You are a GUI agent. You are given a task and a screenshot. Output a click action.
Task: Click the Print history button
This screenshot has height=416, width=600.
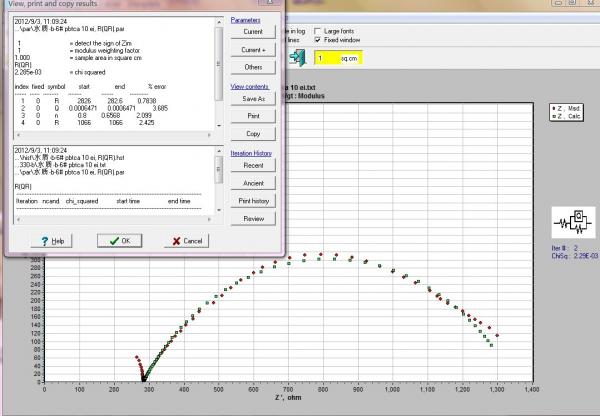252,199
